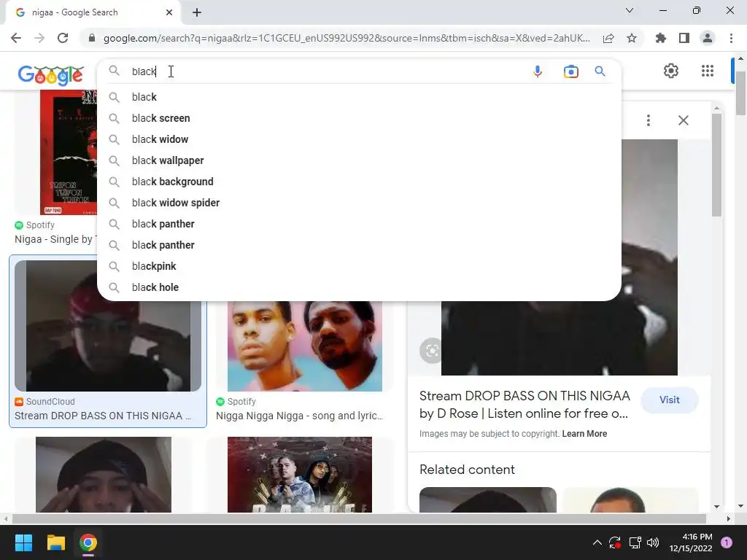The image size is (747, 560).
Task: Click the Chrome address bar URL
Action: [x=347, y=38]
